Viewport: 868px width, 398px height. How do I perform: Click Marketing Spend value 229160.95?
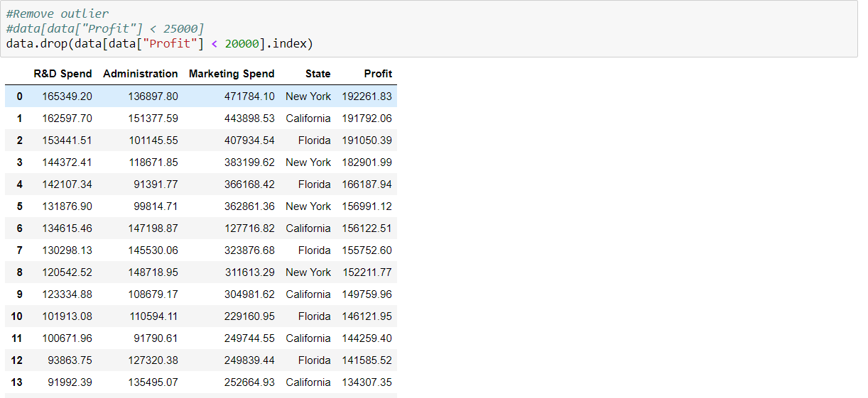click(249, 316)
